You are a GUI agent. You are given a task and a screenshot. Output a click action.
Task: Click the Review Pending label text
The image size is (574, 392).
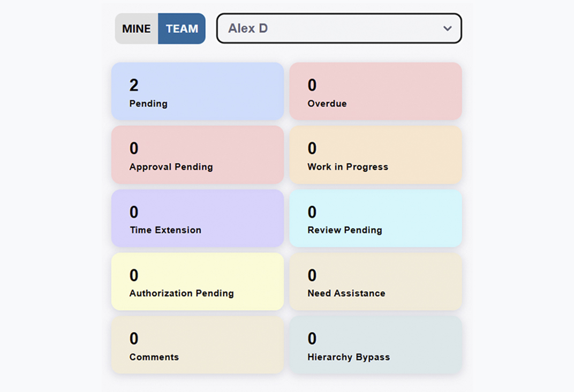click(345, 230)
